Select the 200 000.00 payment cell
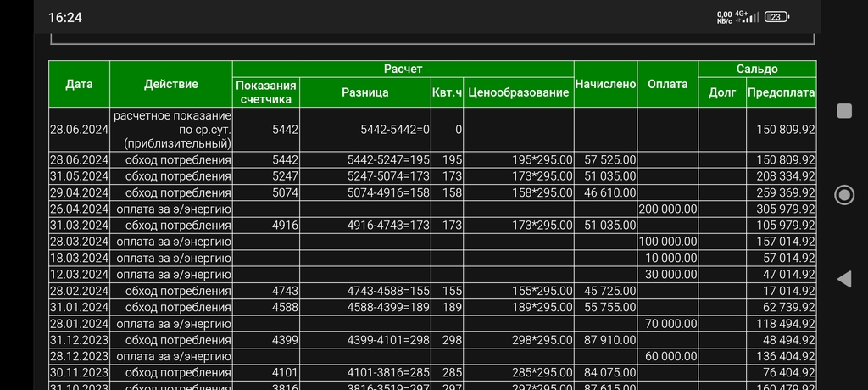The image size is (868, 390). point(667,209)
